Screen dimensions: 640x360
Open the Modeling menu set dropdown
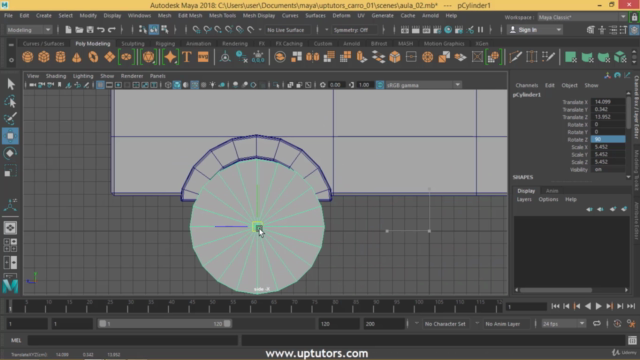click(29, 30)
